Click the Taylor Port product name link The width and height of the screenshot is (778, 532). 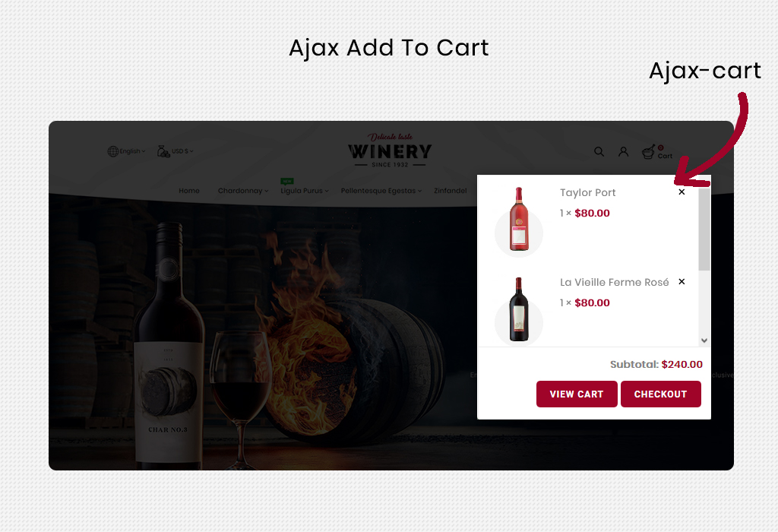coord(587,192)
